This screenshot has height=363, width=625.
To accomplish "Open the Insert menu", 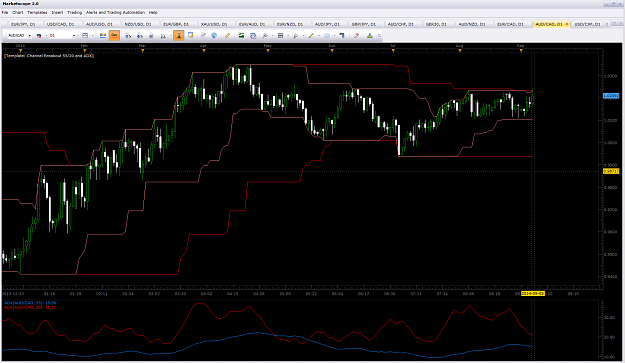I will (x=57, y=12).
